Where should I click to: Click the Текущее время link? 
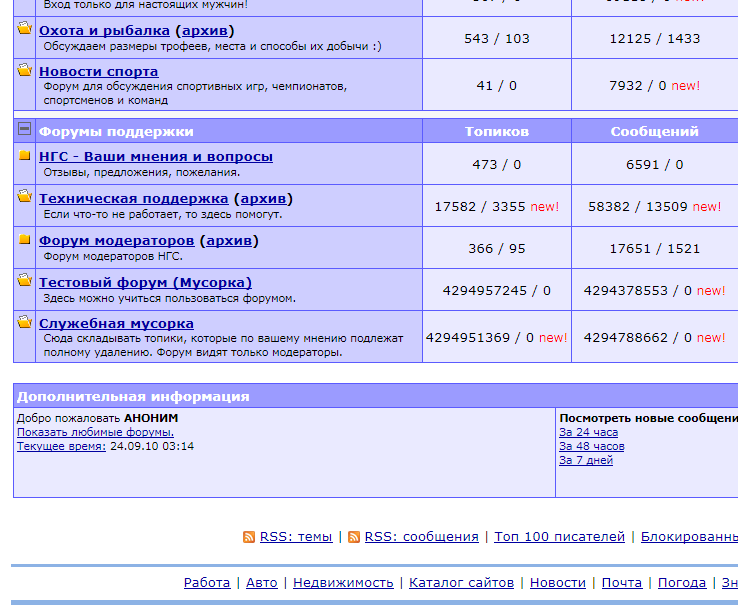[x=61, y=446]
